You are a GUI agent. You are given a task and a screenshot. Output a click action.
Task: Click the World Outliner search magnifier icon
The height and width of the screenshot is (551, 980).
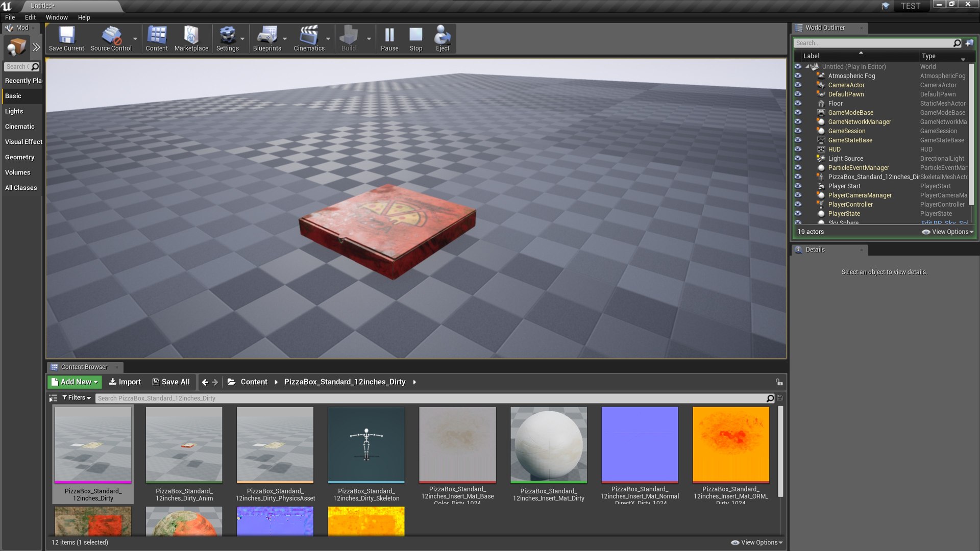pos(957,43)
